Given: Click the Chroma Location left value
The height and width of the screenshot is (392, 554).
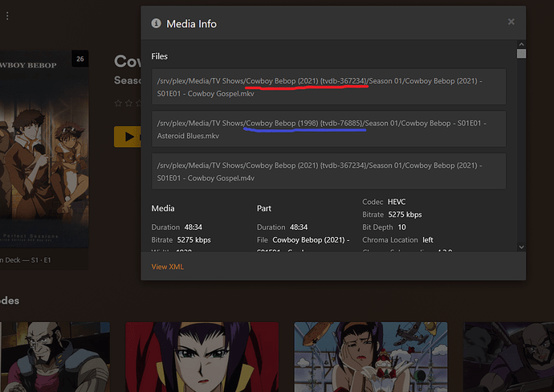Looking at the screenshot, I should pyautogui.click(x=427, y=240).
